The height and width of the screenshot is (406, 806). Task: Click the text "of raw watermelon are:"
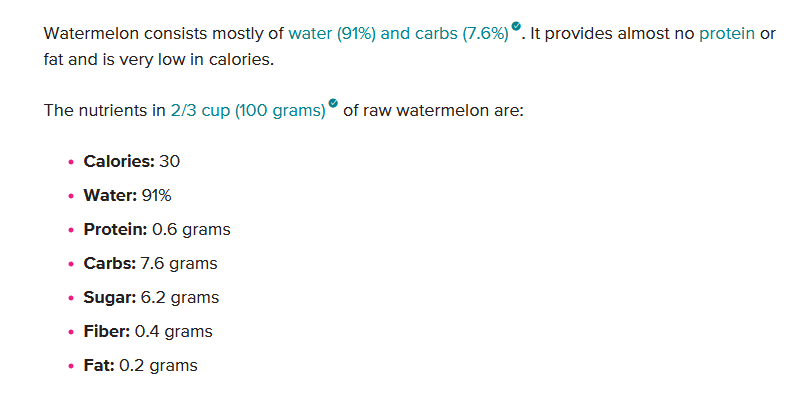pos(433,110)
